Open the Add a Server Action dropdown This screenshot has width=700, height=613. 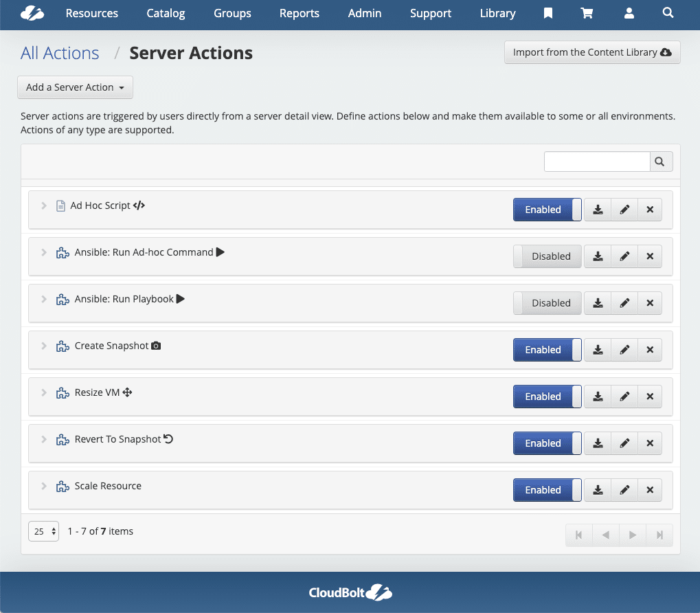click(75, 87)
